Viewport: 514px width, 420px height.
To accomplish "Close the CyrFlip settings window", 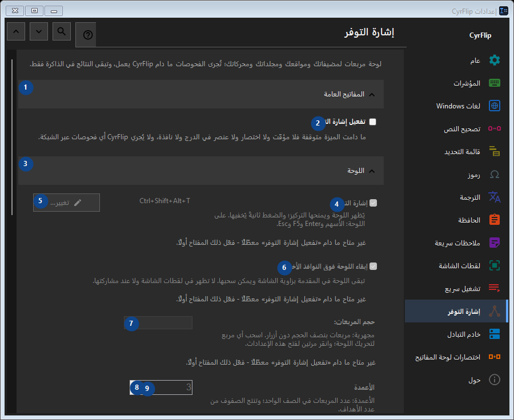I will coord(15,11).
